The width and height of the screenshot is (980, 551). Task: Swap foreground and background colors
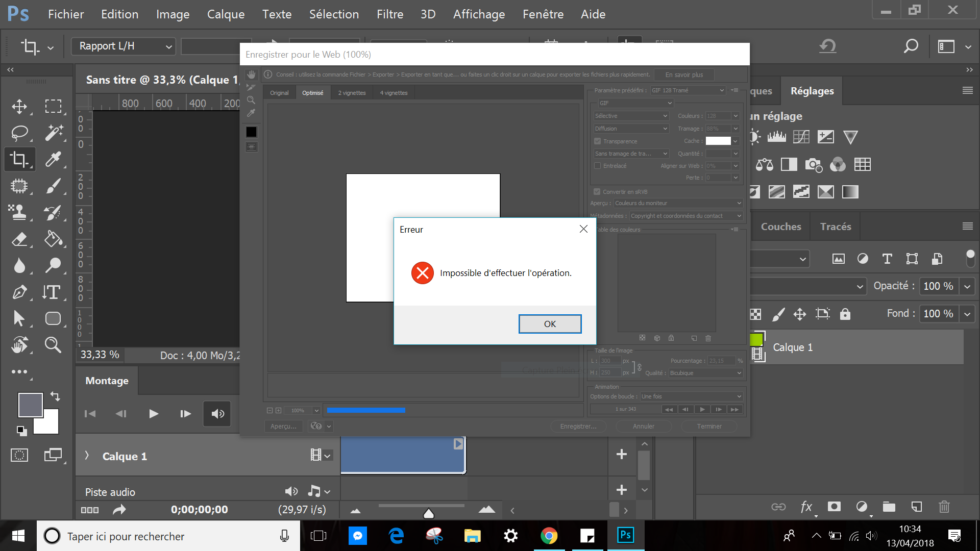tap(55, 396)
